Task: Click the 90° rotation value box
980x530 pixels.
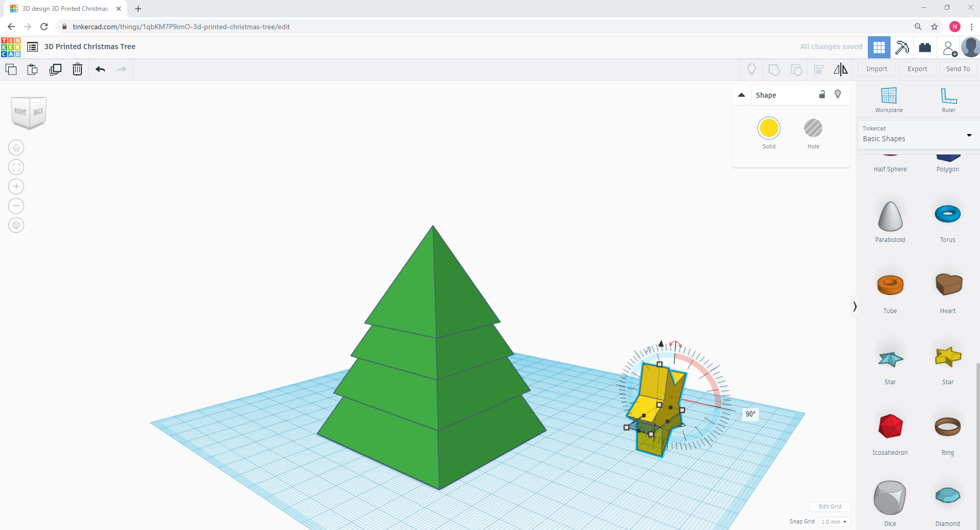Action: pos(750,414)
